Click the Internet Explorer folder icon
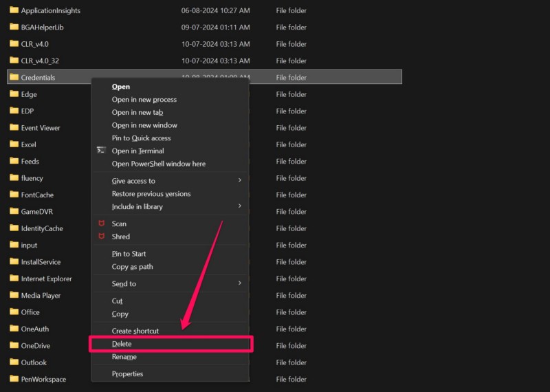The height and width of the screenshot is (392, 550). tap(14, 279)
